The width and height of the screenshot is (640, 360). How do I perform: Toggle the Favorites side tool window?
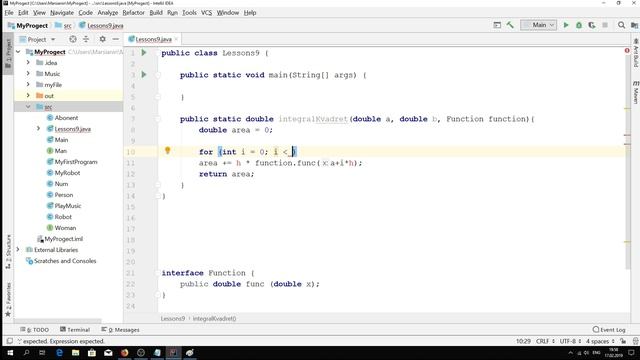(x=8, y=299)
